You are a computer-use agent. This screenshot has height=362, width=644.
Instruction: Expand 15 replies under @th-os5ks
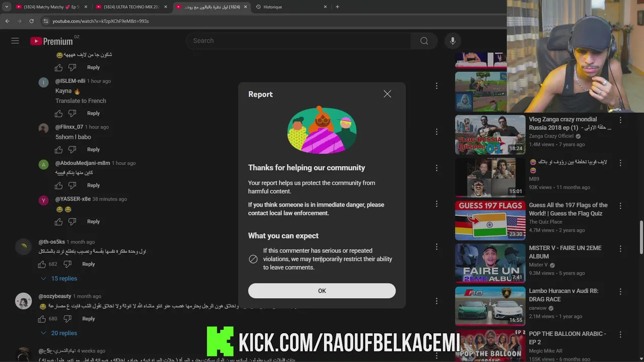(58, 279)
